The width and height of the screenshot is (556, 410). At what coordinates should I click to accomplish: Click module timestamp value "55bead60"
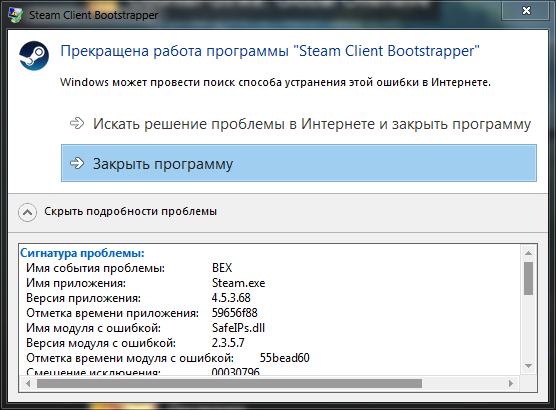[x=284, y=358]
